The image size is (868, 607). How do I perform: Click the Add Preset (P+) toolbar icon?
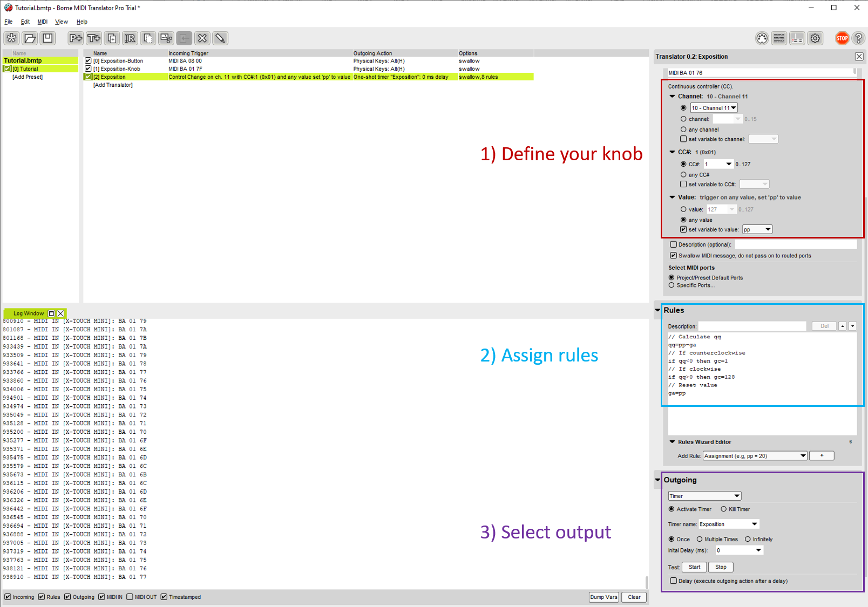point(76,38)
